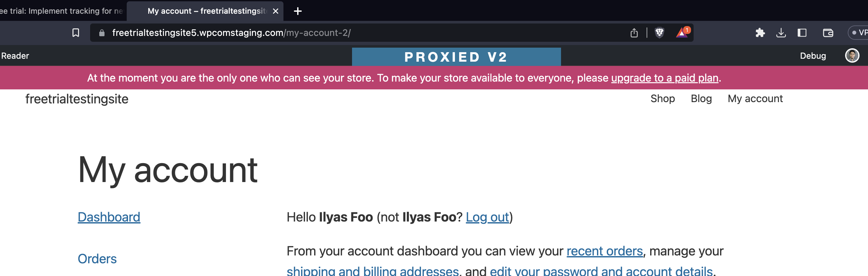View Orders from the account sidebar
868x276 pixels.
point(97,258)
